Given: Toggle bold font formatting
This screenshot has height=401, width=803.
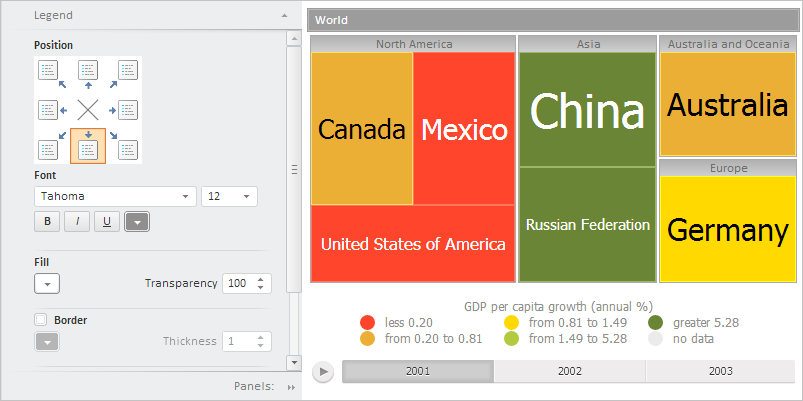Looking at the screenshot, I should tap(47, 221).
